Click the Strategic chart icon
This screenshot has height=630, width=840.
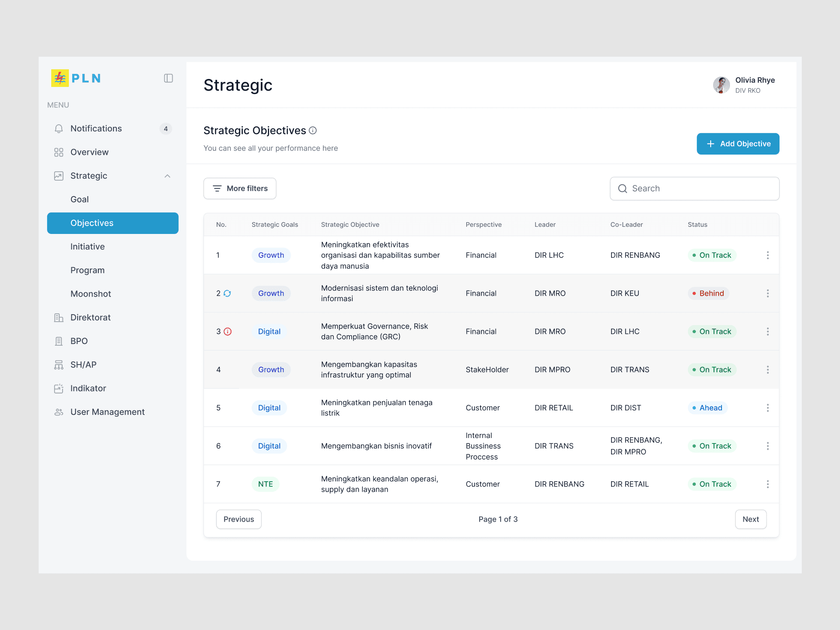pos(59,176)
